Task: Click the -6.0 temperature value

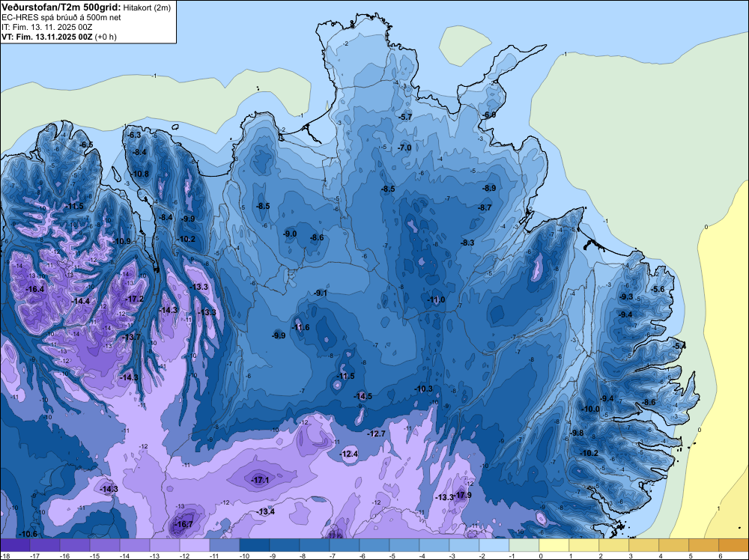Action: (489, 115)
